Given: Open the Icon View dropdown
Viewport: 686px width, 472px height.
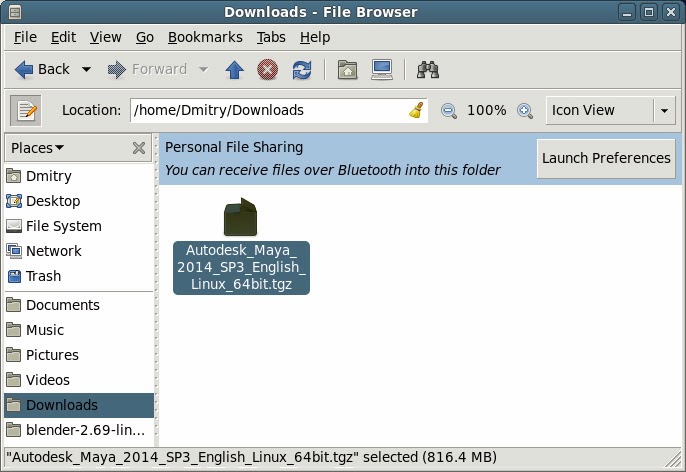Looking at the screenshot, I should point(610,110).
